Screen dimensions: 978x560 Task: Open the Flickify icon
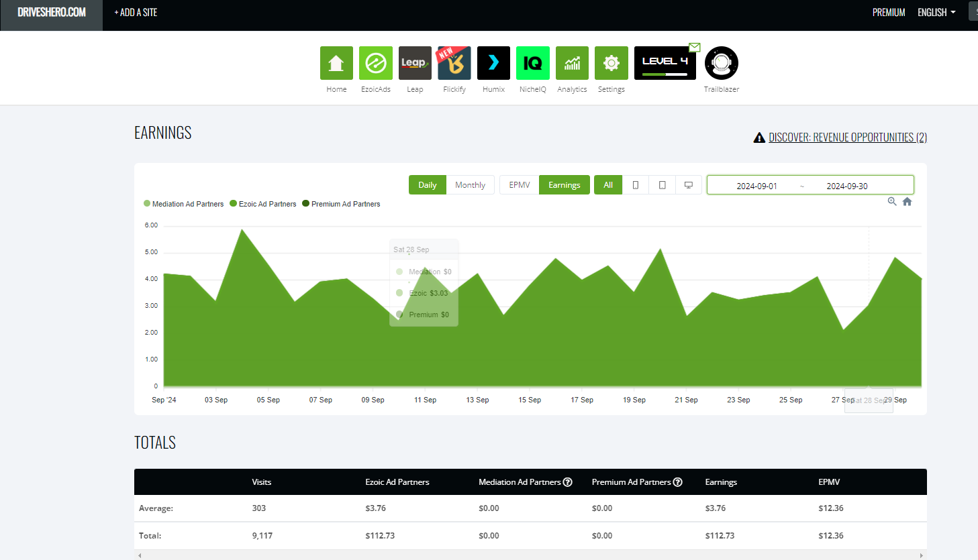click(x=454, y=63)
